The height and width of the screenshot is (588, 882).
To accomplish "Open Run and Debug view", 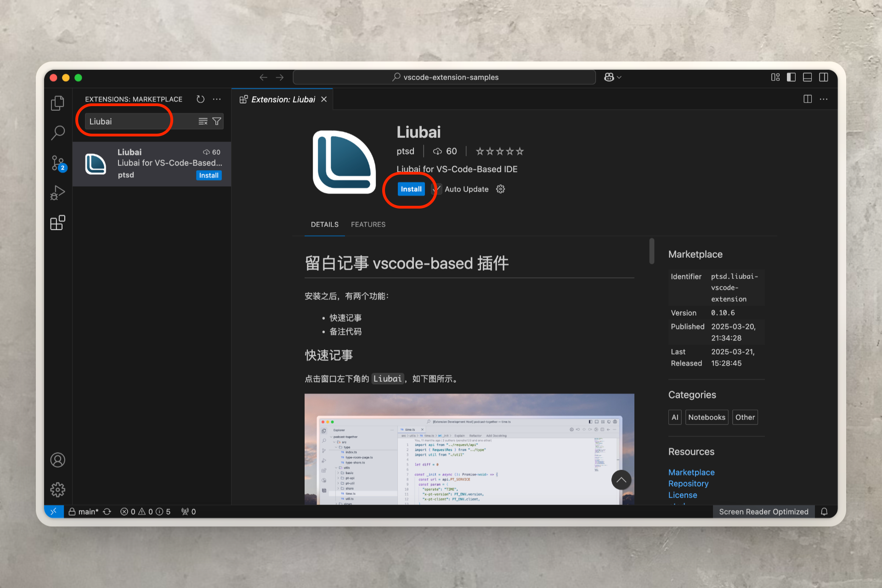I will pyautogui.click(x=57, y=192).
